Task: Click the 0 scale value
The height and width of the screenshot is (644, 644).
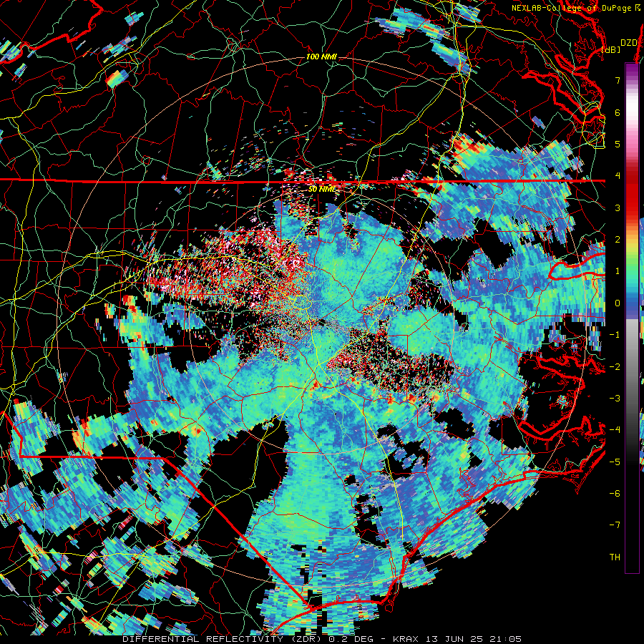Action: pyautogui.click(x=618, y=303)
